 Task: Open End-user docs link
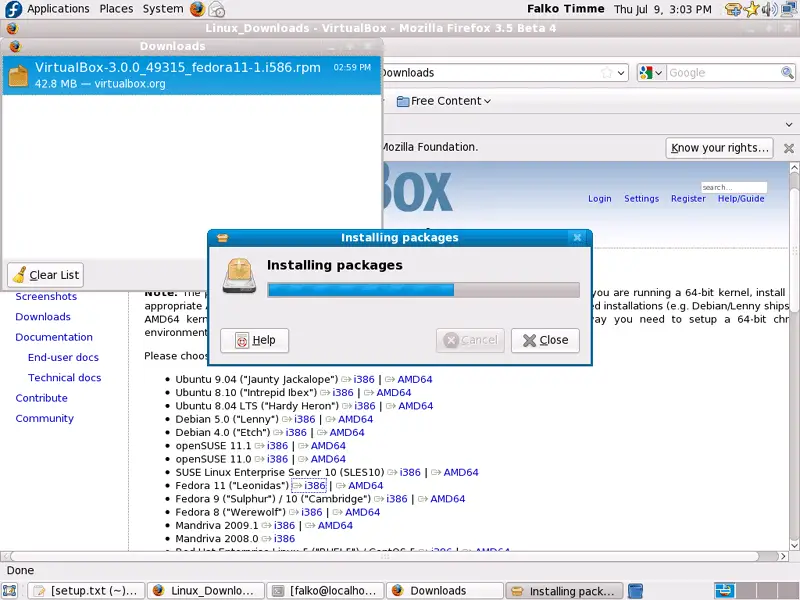pyautogui.click(x=63, y=358)
